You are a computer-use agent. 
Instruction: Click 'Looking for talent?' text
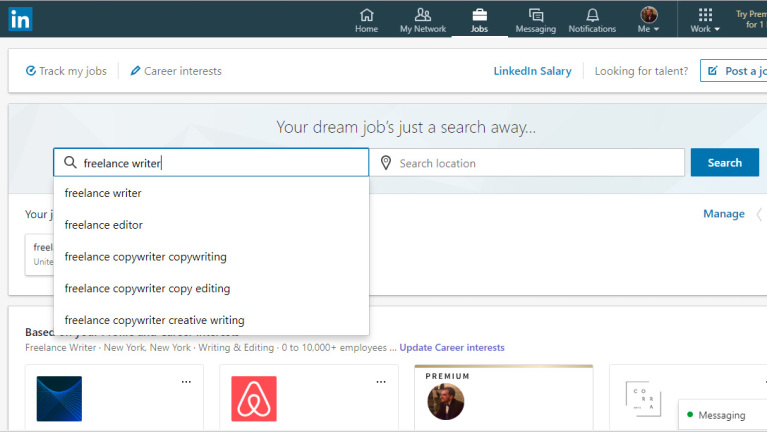pos(641,71)
